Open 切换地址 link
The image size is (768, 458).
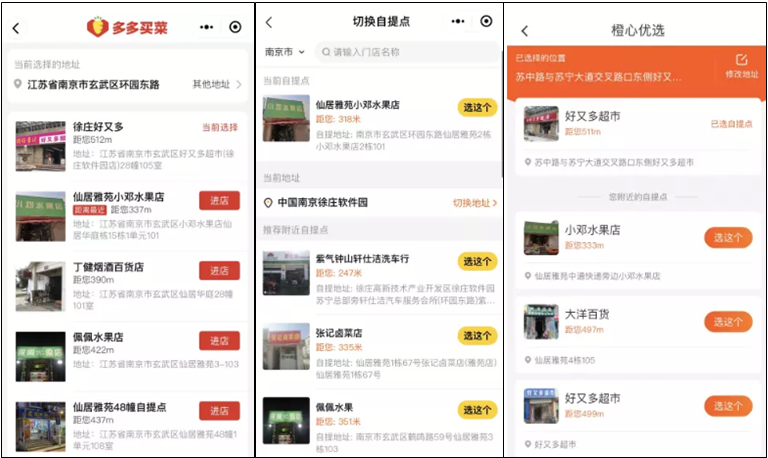pyautogui.click(x=475, y=203)
